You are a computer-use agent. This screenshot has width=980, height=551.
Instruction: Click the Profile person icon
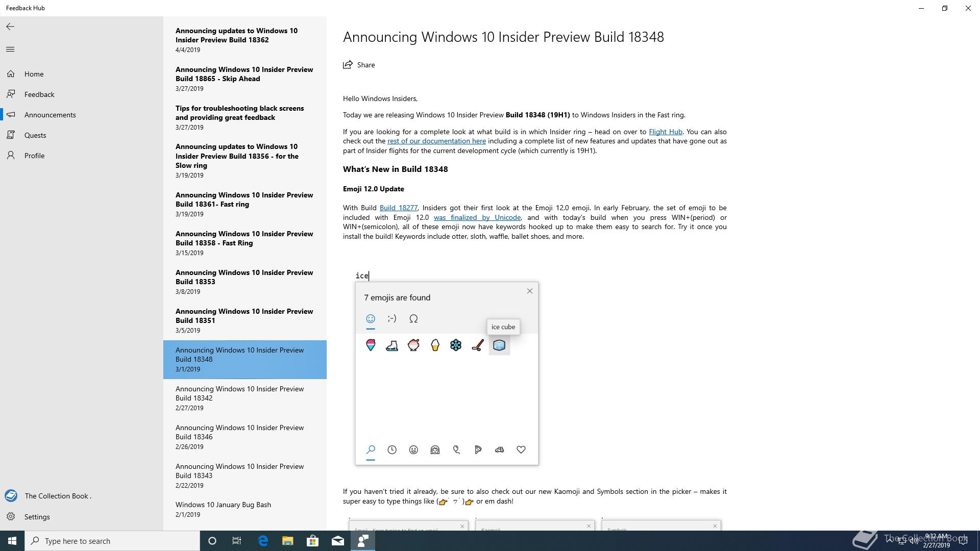pos(11,156)
